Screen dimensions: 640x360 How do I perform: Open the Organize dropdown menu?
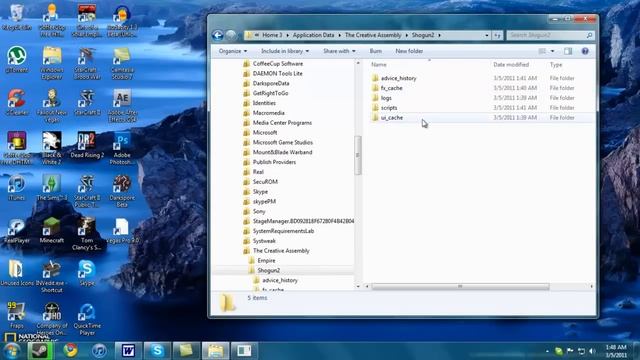tap(233, 51)
